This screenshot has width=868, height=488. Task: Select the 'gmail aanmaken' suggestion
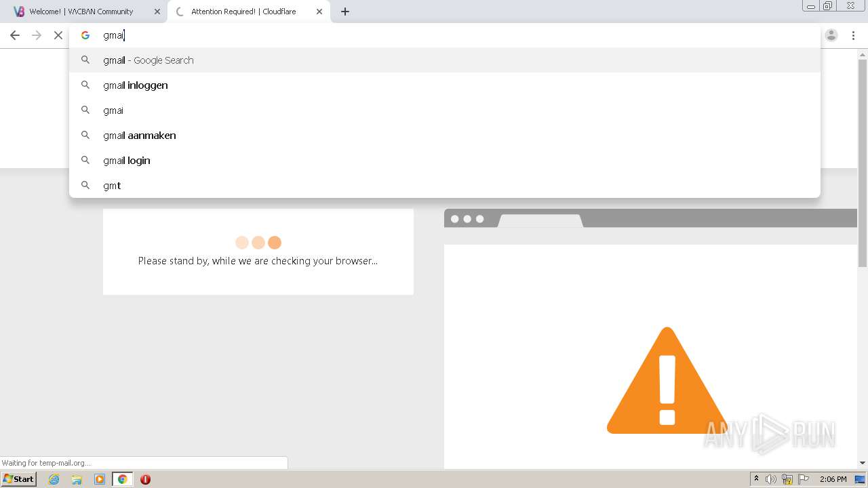[445, 136]
